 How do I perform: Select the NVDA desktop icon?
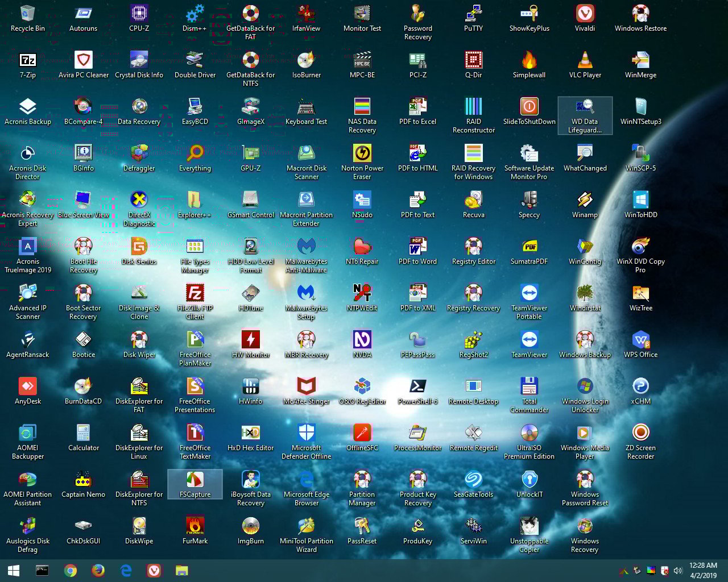[362, 344]
